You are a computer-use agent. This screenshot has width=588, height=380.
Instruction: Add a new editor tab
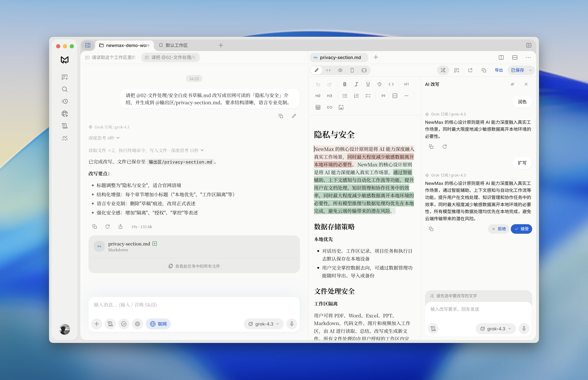[376, 57]
